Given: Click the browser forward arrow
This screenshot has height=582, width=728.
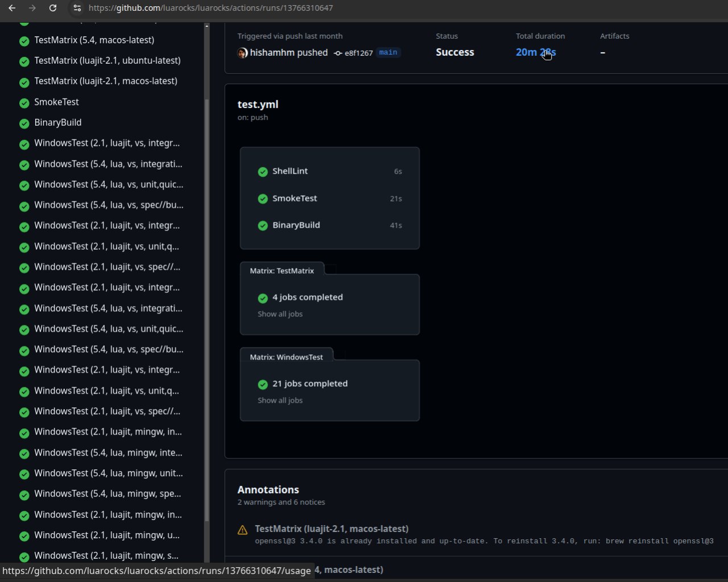Looking at the screenshot, I should coord(32,8).
